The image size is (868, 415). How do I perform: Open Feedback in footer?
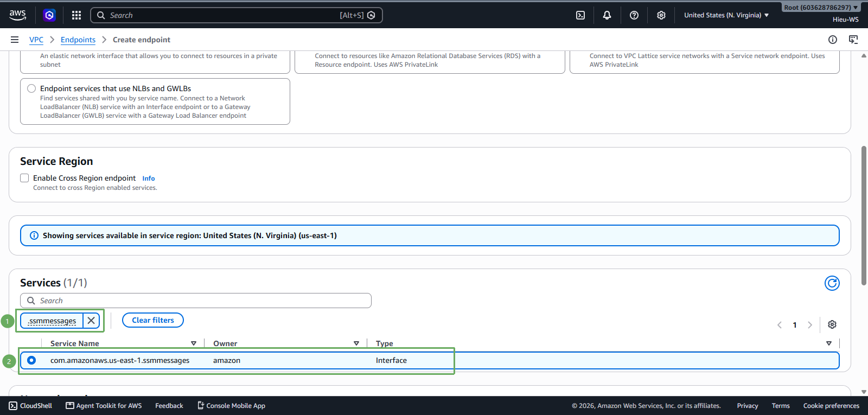[169, 406]
